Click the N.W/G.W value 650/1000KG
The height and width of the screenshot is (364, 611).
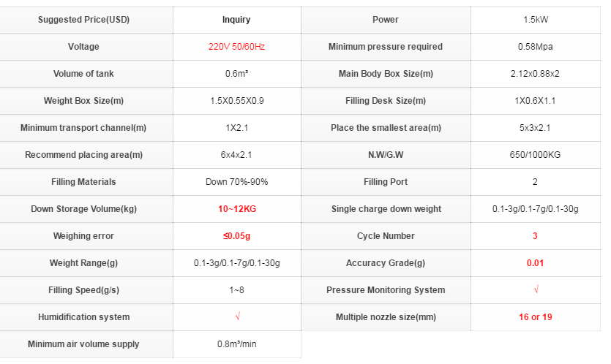pyautogui.click(x=535, y=155)
